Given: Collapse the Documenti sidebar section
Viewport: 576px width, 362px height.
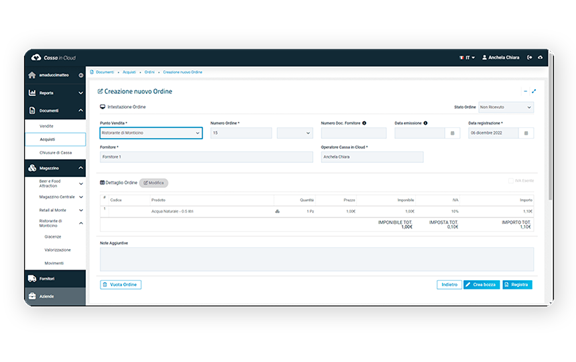Looking at the screenshot, I should click(81, 110).
